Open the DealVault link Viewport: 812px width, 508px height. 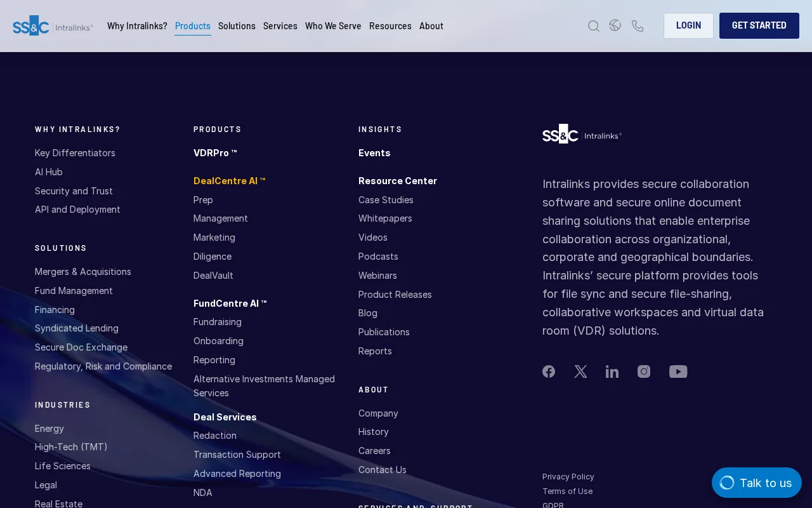pos(213,276)
